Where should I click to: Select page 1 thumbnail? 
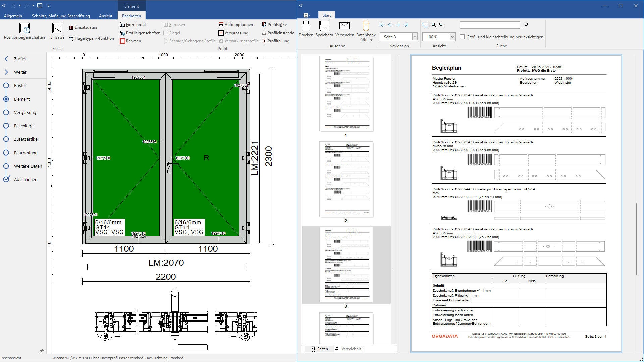(346, 94)
